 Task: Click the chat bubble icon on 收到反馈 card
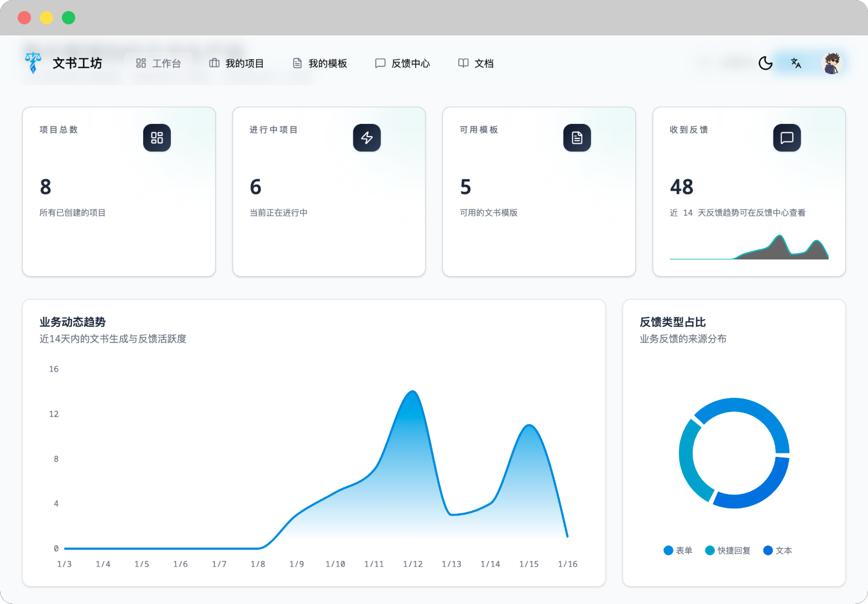point(787,138)
